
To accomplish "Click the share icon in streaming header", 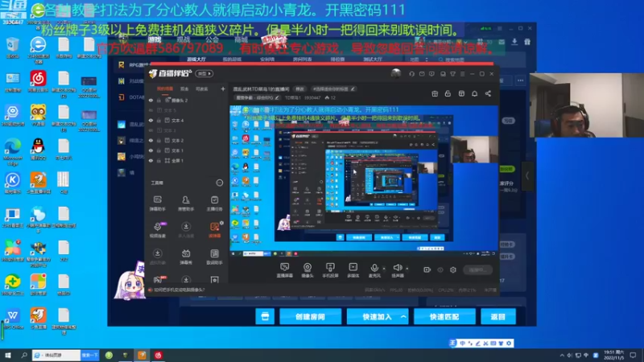I will 488,93.
